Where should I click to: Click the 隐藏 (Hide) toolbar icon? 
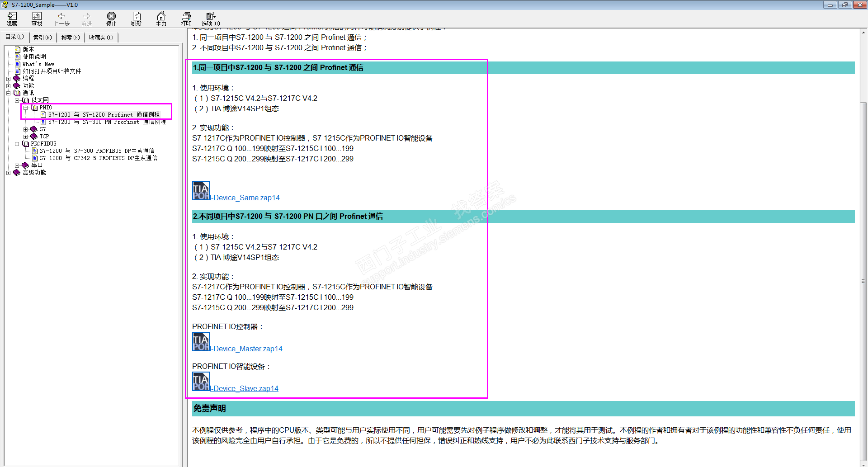(x=12, y=19)
